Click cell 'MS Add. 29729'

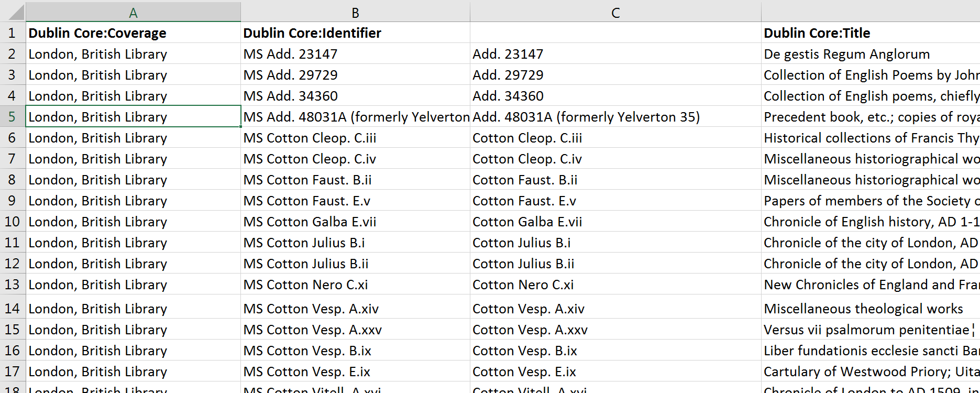click(x=355, y=75)
